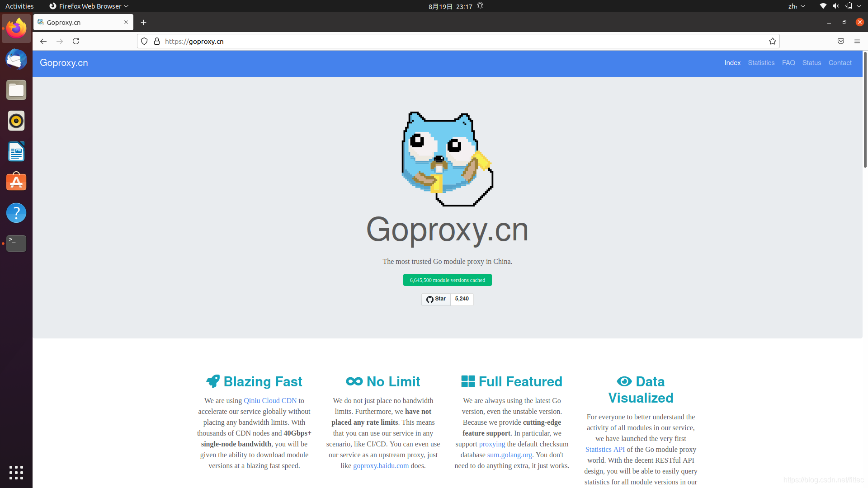868x488 pixels.
Task: Click the Files manager icon in dock
Action: pos(16,90)
